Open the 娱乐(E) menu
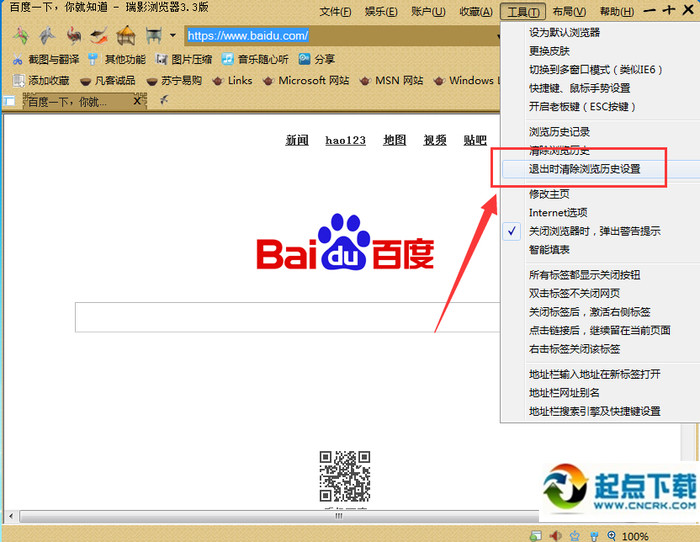The height and width of the screenshot is (542, 700). point(381,12)
